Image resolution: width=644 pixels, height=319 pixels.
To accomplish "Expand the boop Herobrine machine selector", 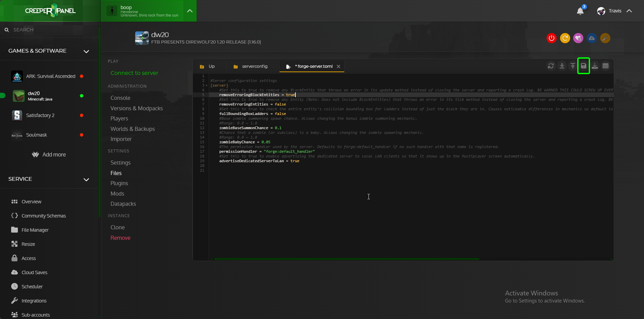I will pyautogui.click(x=190, y=11).
